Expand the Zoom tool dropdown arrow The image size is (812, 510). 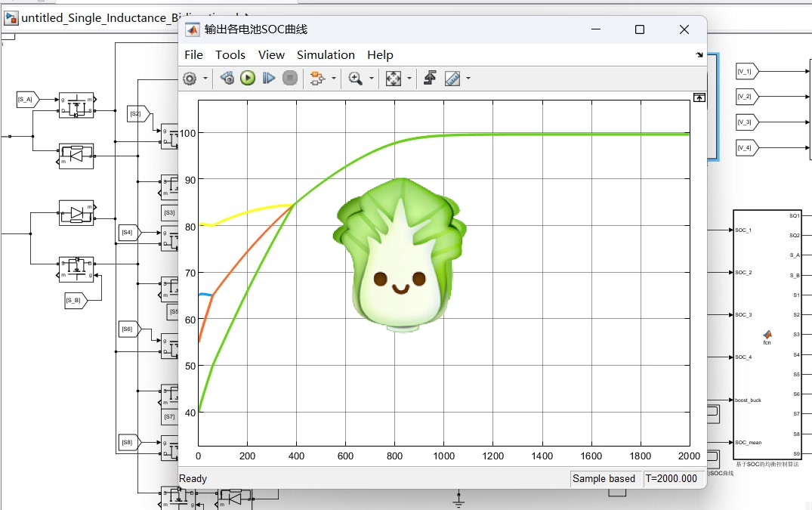pyautogui.click(x=372, y=79)
